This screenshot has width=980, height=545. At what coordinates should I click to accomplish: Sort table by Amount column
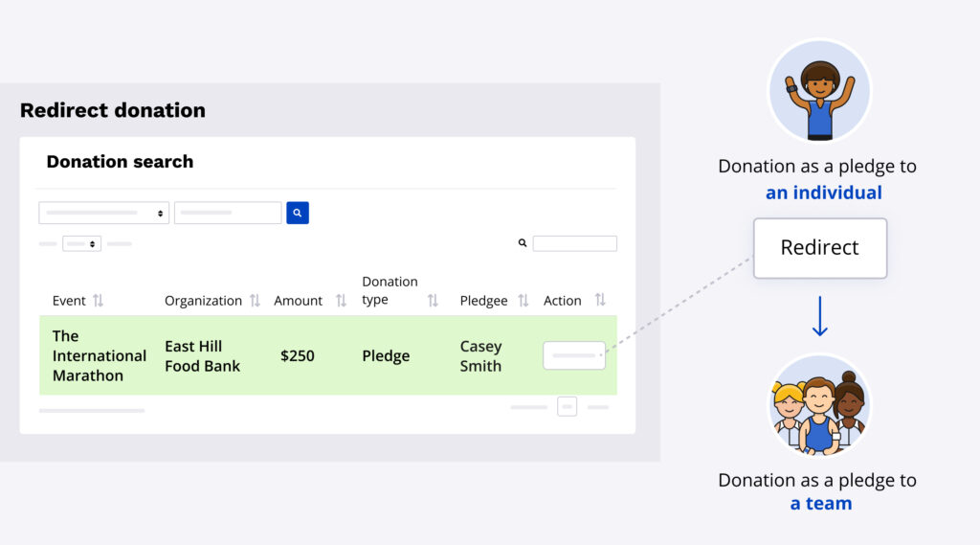pos(341,301)
